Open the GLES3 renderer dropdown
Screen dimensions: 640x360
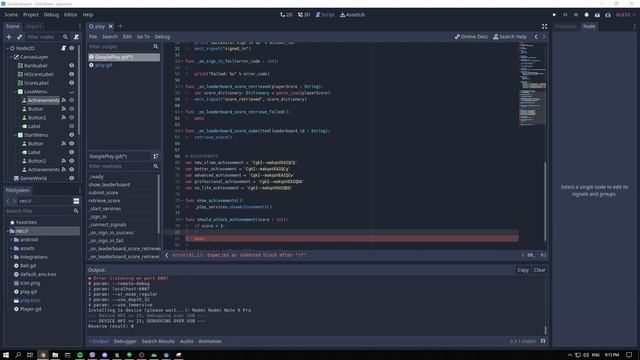625,15
